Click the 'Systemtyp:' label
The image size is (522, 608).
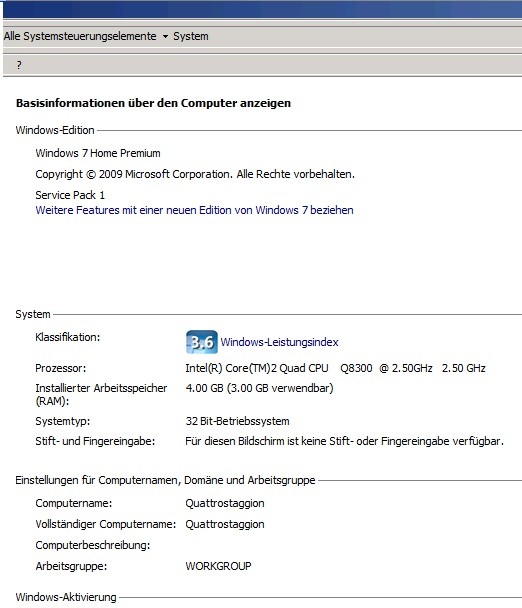click(62, 421)
